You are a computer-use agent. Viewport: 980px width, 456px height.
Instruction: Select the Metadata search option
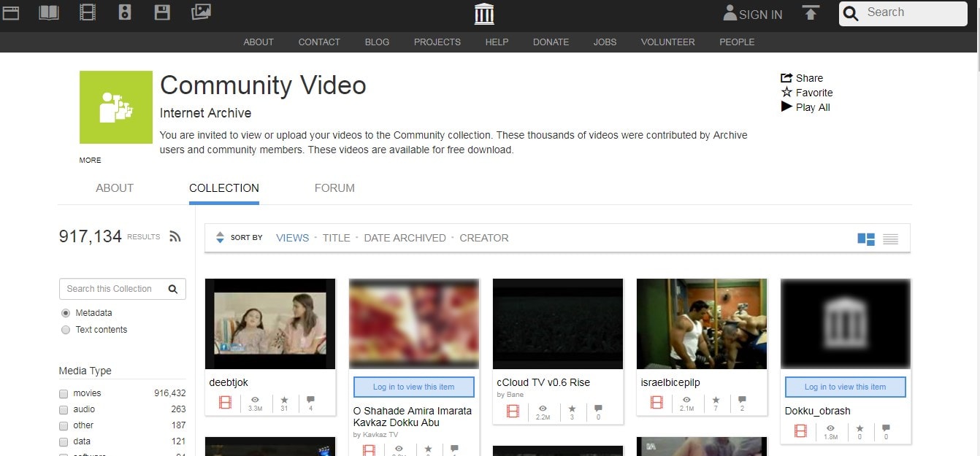point(66,313)
